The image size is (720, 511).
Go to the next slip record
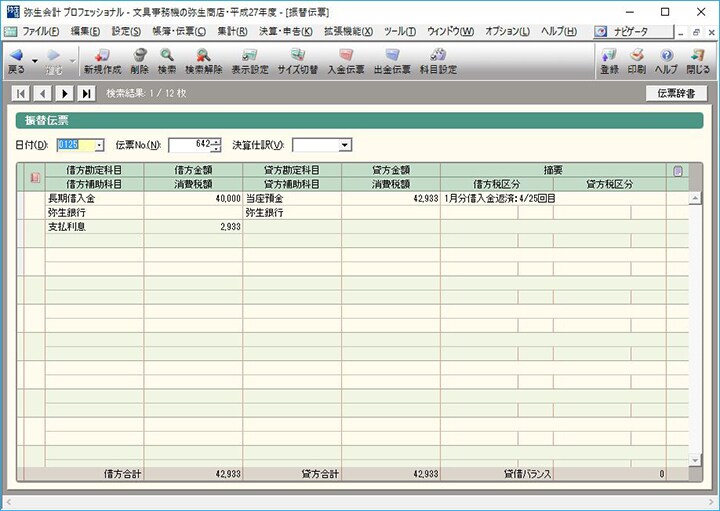click(x=65, y=94)
